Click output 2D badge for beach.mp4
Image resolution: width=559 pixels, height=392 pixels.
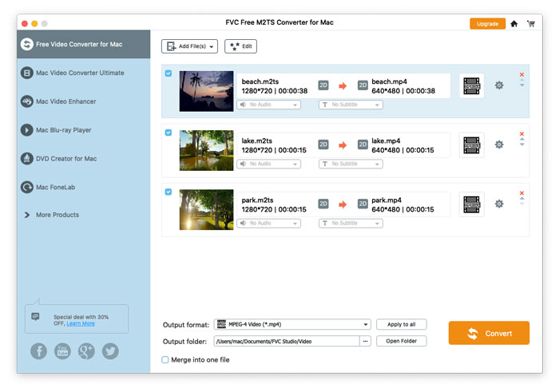(363, 85)
